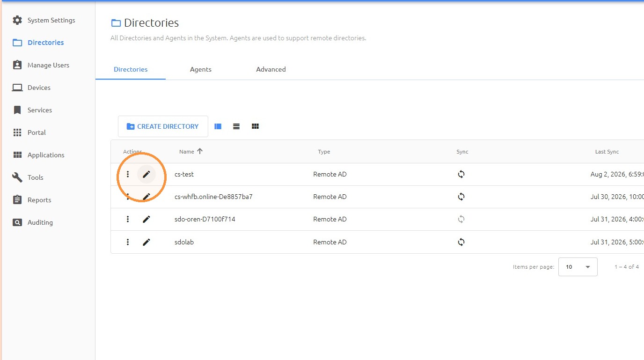Click the laptop icon for Devices
This screenshot has width=644, height=360.
[x=17, y=88]
